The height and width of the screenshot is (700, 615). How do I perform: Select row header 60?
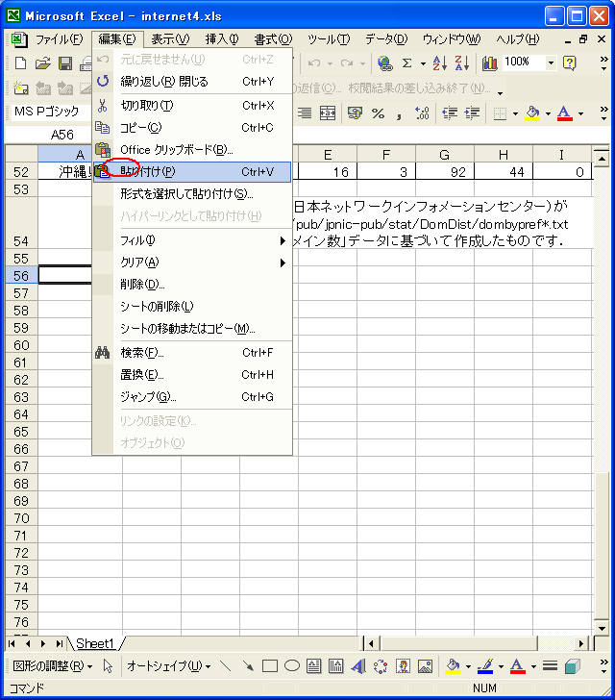tap(21, 345)
